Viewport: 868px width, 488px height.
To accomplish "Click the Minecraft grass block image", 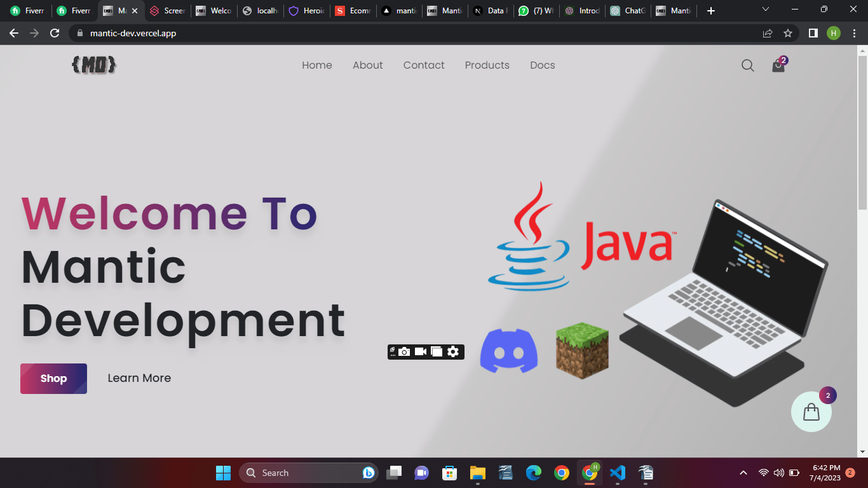I will click(x=583, y=351).
